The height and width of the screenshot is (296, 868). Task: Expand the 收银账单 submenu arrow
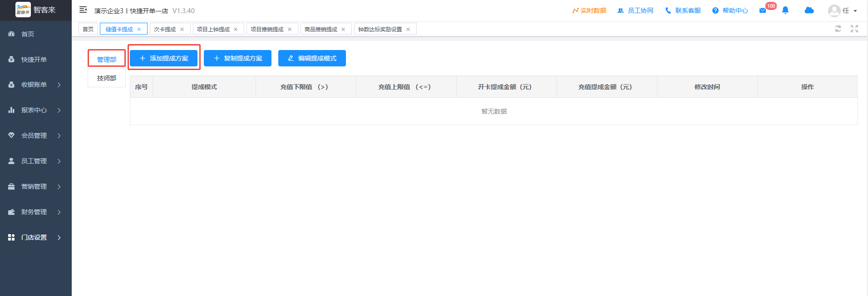[59, 85]
